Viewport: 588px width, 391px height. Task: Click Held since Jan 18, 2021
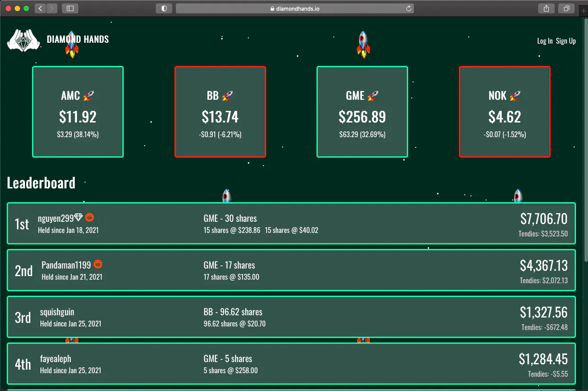click(x=69, y=230)
